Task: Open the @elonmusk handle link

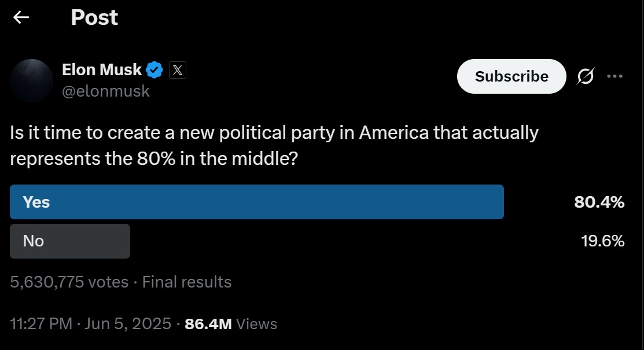Action: click(x=105, y=91)
